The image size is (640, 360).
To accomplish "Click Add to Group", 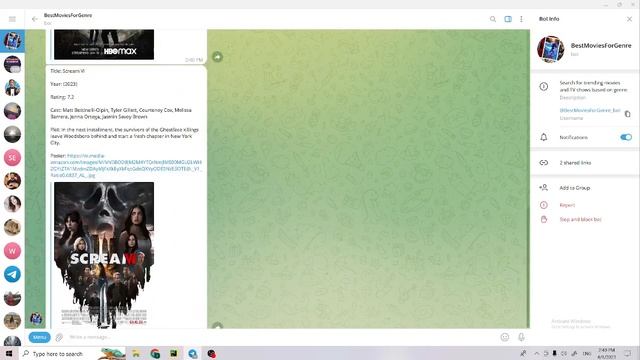I will [575, 188].
